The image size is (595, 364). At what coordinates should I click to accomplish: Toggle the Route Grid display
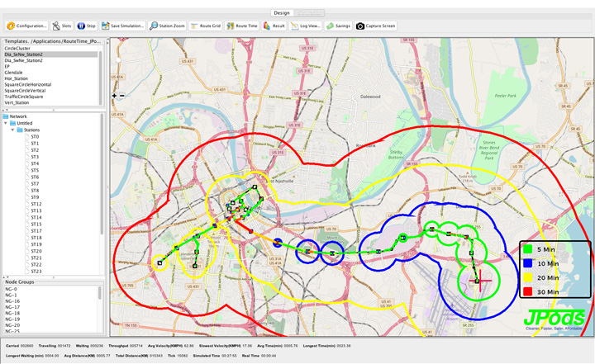(206, 26)
